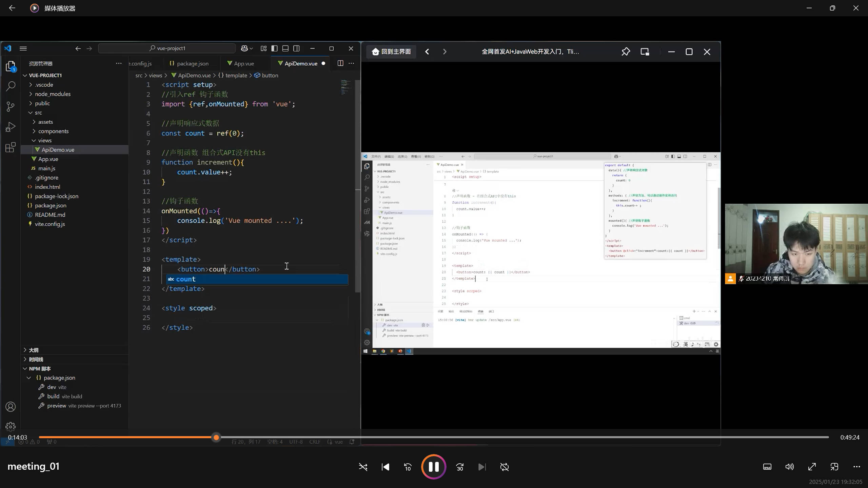Toggle secondary sidebar visibility
The image size is (868, 488).
click(x=296, y=48)
